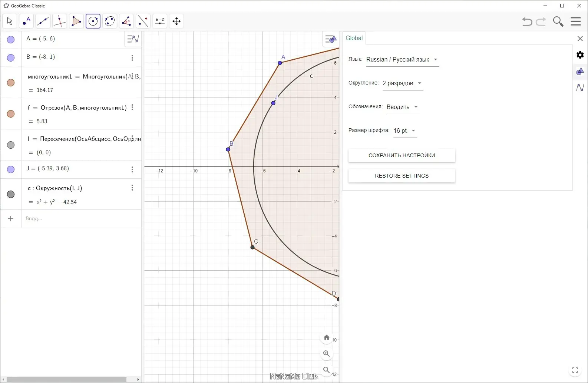Viewport: 588px width, 383px height.
Task: Select the Angle tool
Action: 126,21
